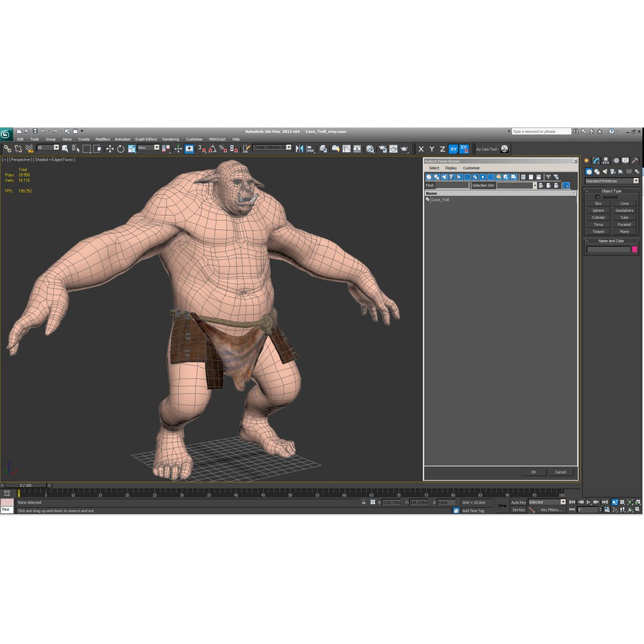The height and width of the screenshot is (644, 644).
Task: Open the Modify panel tab icon
Action: tap(596, 160)
